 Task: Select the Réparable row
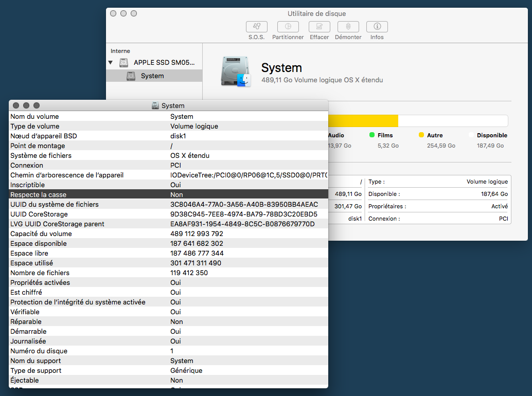(168, 321)
